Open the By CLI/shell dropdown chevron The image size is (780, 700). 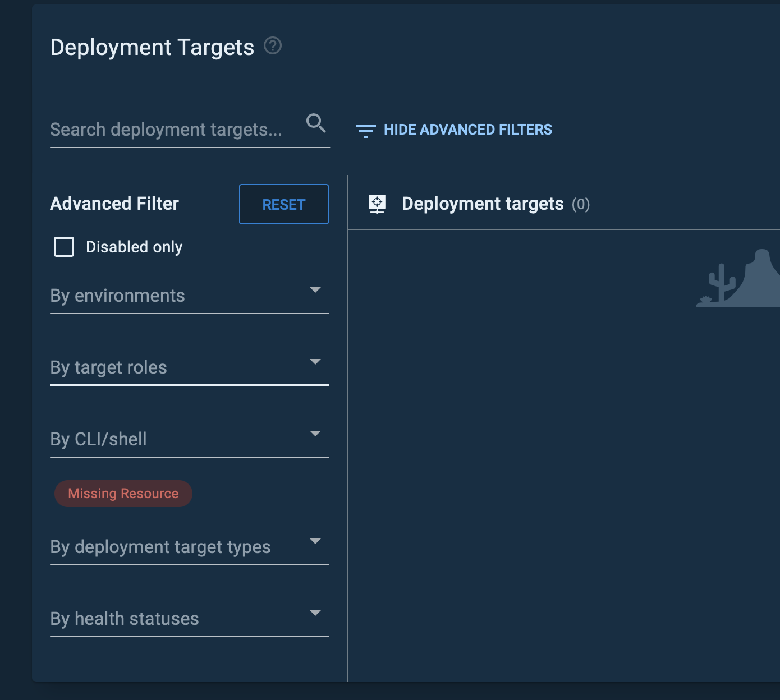point(316,434)
